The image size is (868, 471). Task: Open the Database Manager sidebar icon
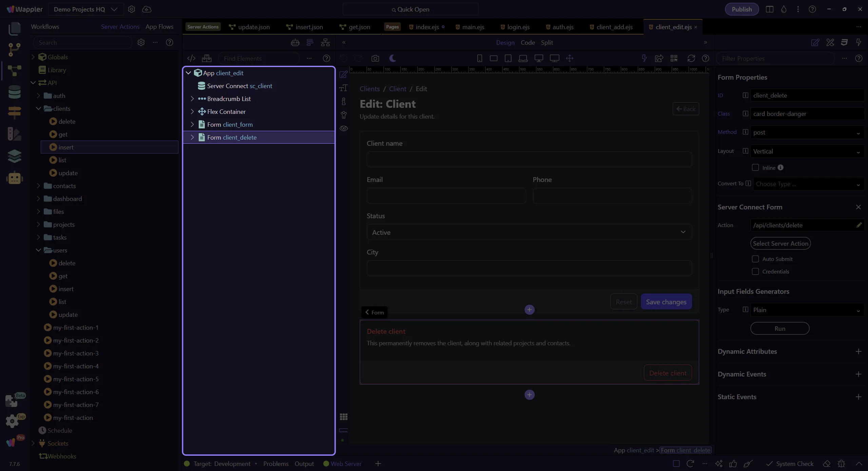pyautogui.click(x=14, y=92)
